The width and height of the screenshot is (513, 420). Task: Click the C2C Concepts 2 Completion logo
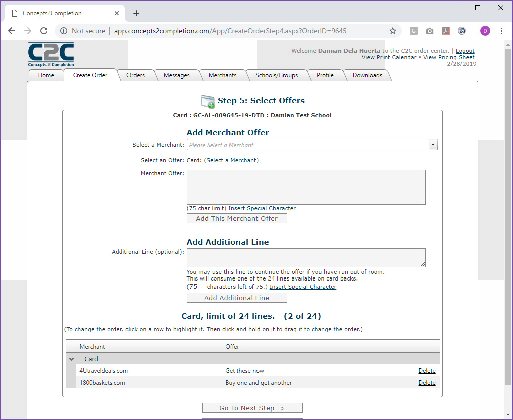click(51, 54)
